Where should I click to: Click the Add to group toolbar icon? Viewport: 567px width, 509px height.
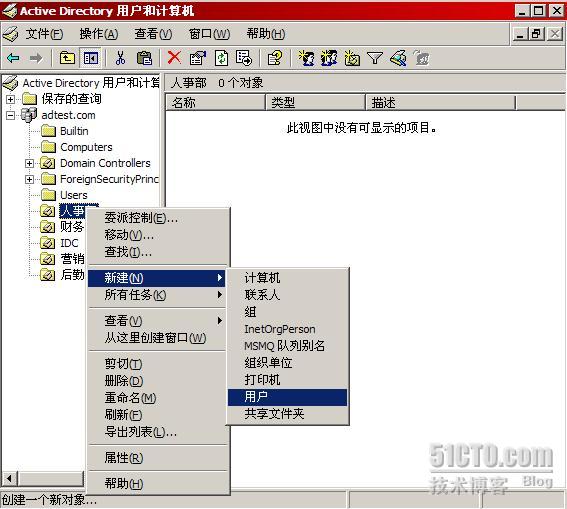click(421, 58)
